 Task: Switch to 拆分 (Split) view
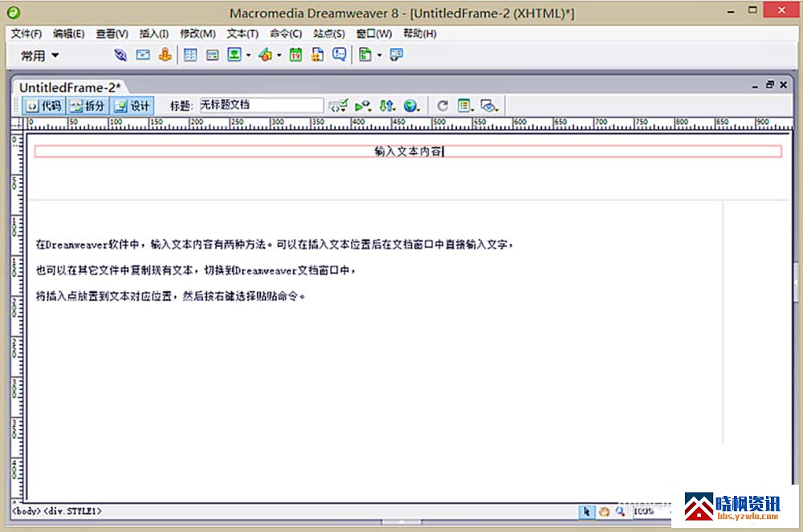point(88,106)
